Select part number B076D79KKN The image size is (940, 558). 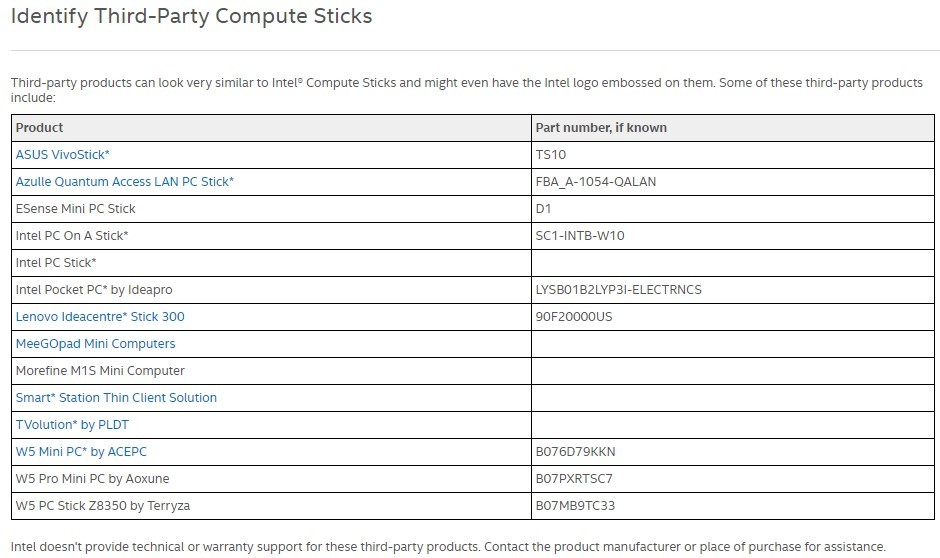click(575, 452)
